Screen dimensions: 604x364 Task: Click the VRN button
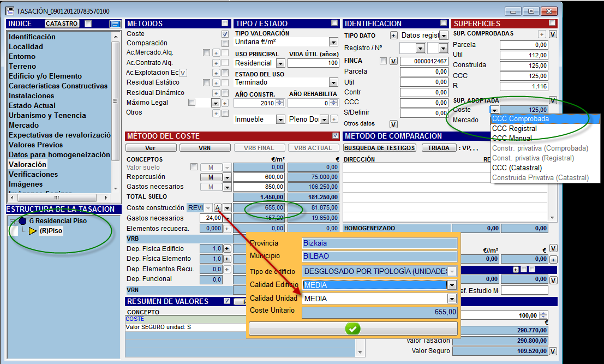pos(205,148)
